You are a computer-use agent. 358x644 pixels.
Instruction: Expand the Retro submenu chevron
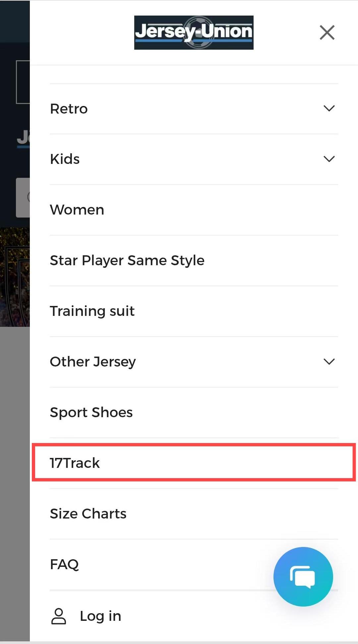[329, 109]
